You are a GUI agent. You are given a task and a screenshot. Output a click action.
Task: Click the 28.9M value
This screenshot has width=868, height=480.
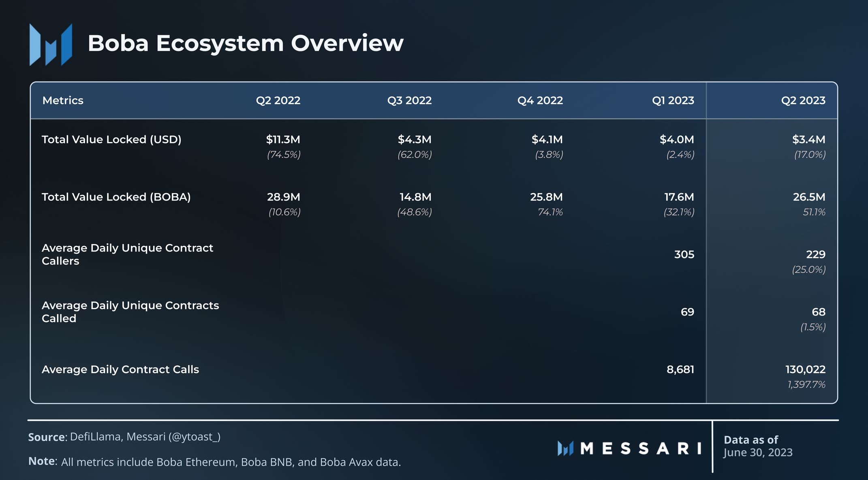point(284,197)
